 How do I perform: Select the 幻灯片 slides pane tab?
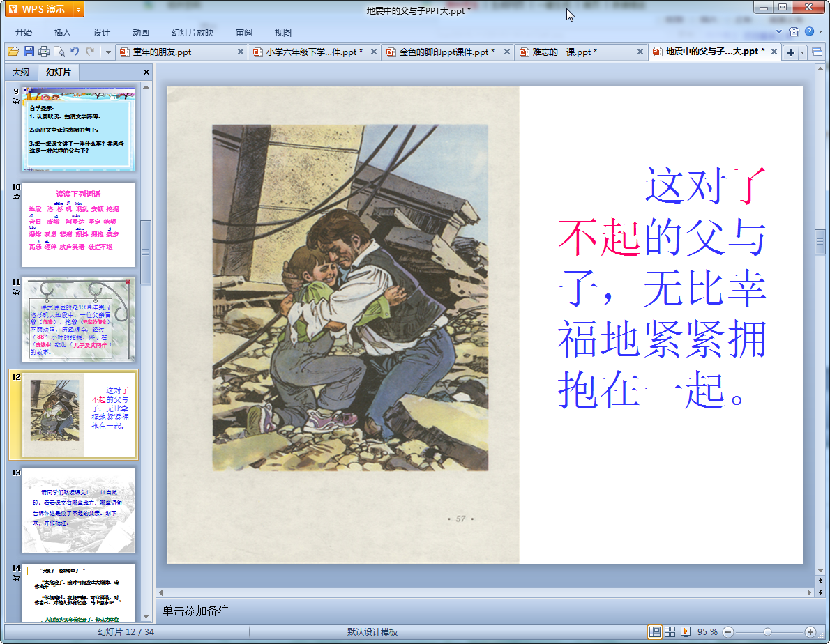point(58,72)
